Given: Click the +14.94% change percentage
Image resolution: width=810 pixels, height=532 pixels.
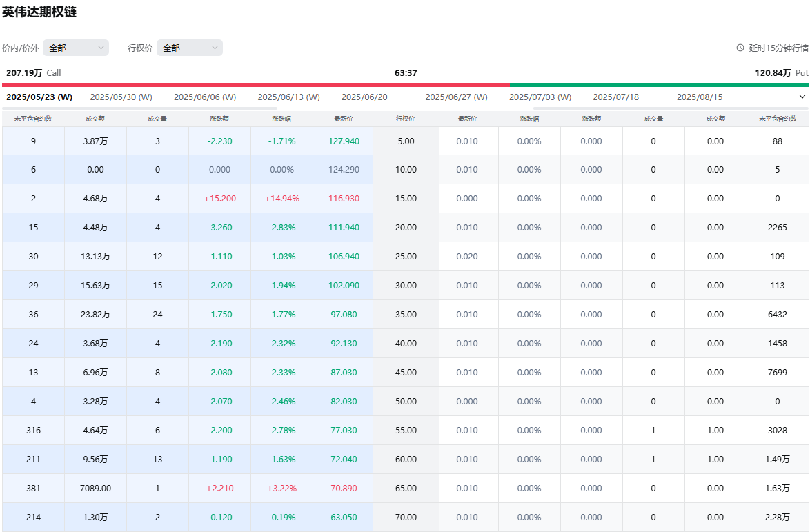Looking at the screenshot, I should tap(281, 198).
